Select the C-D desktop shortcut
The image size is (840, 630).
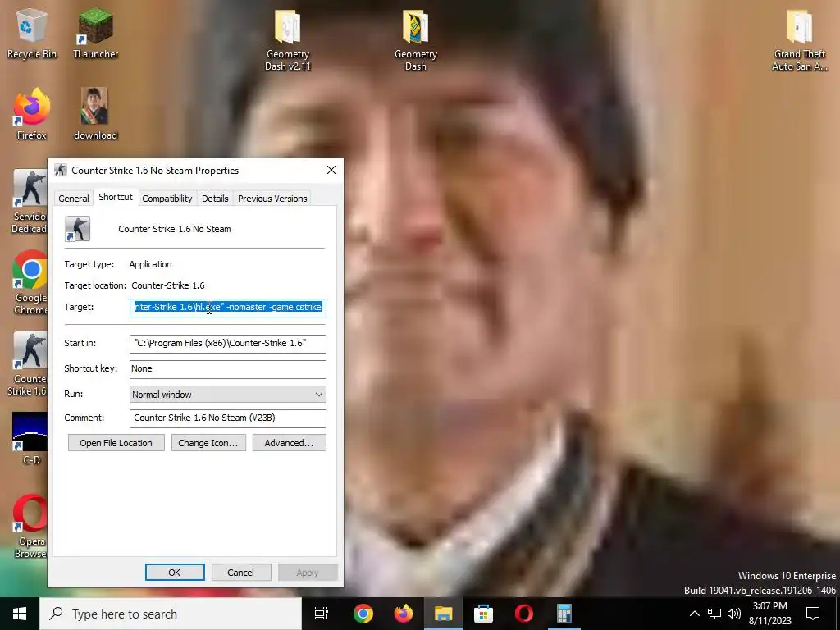coord(30,438)
